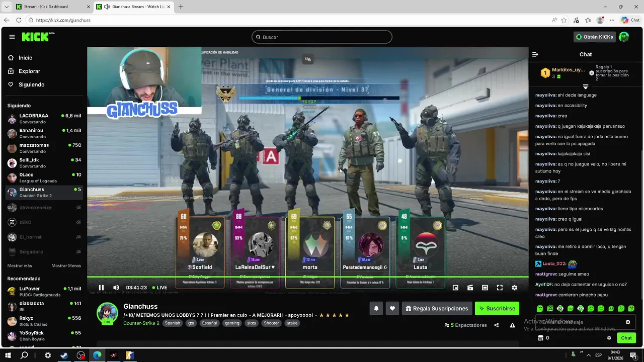This screenshot has width=644, height=362.
Task: Switch to theater mode
Action: click(x=485, y=288)
